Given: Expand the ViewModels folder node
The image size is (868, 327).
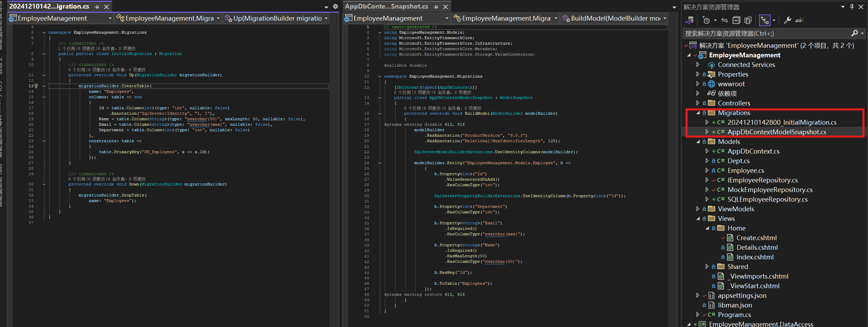Looking at the screenshot, I should coord(697,209).
